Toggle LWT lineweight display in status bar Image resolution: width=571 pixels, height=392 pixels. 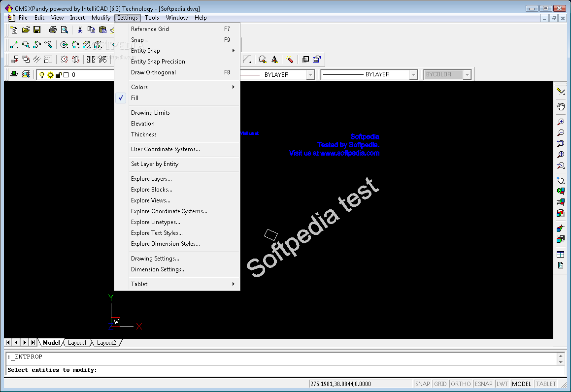point(502,384)
